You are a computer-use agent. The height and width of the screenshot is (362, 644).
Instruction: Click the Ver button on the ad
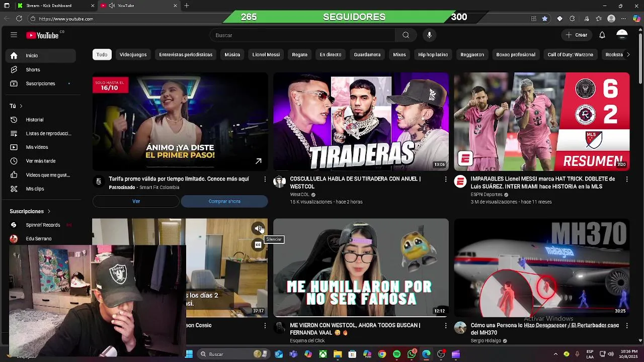pos(136,201)
